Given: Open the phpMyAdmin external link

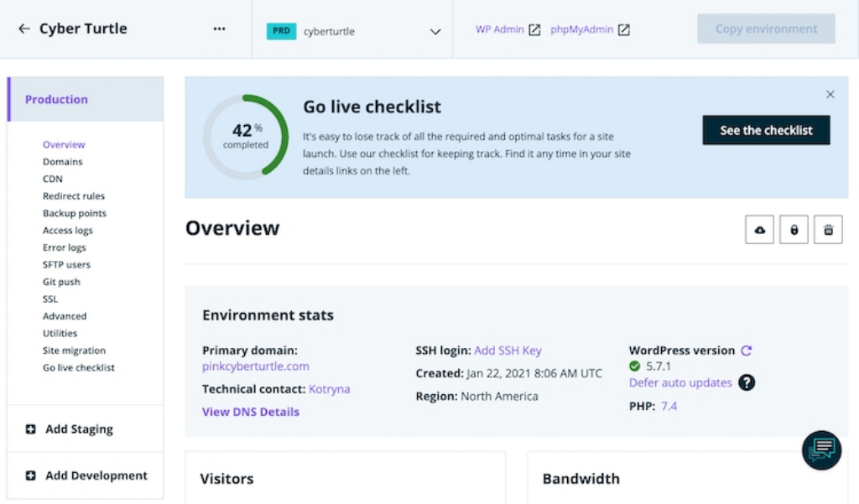Looking at the screenshot, I should tap(590, 29).
